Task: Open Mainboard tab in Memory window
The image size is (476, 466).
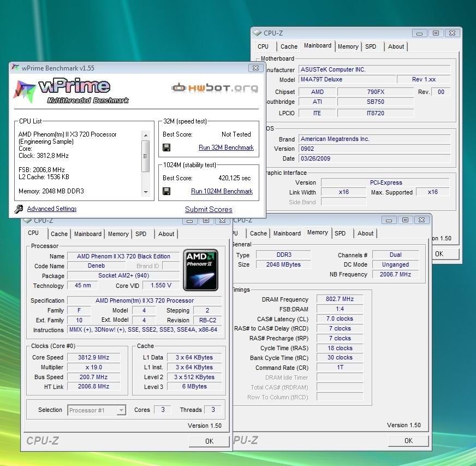Action: click(287, 233)
